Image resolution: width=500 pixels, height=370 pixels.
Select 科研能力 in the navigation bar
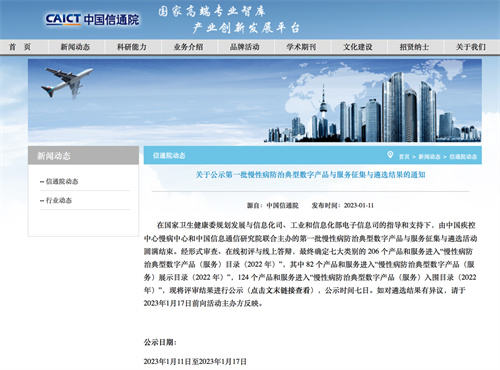[x=132, y=47]
